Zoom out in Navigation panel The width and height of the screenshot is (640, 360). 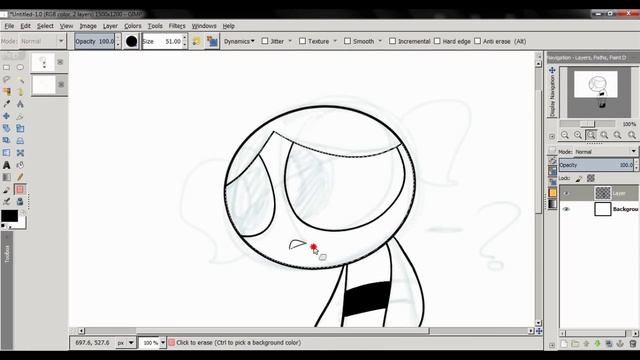[565, 135]
